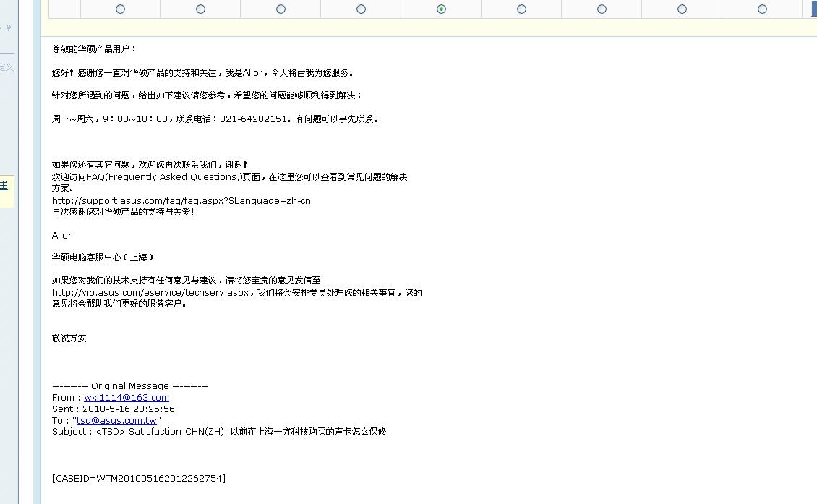Screen dimensions: 817x504
Task: Open the '主' link in left sidebar
Action: pyautogui.click(x=4, y=185)
